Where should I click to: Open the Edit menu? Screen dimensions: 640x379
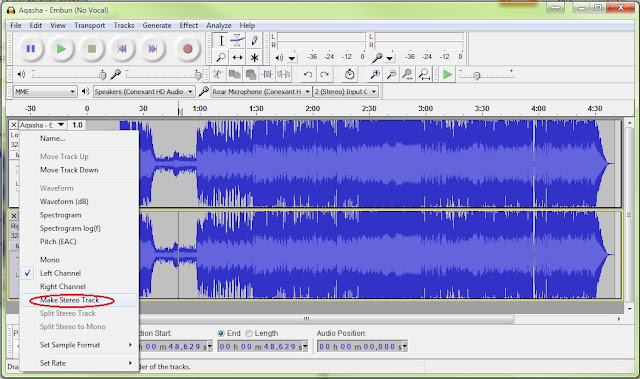[36, 25]
